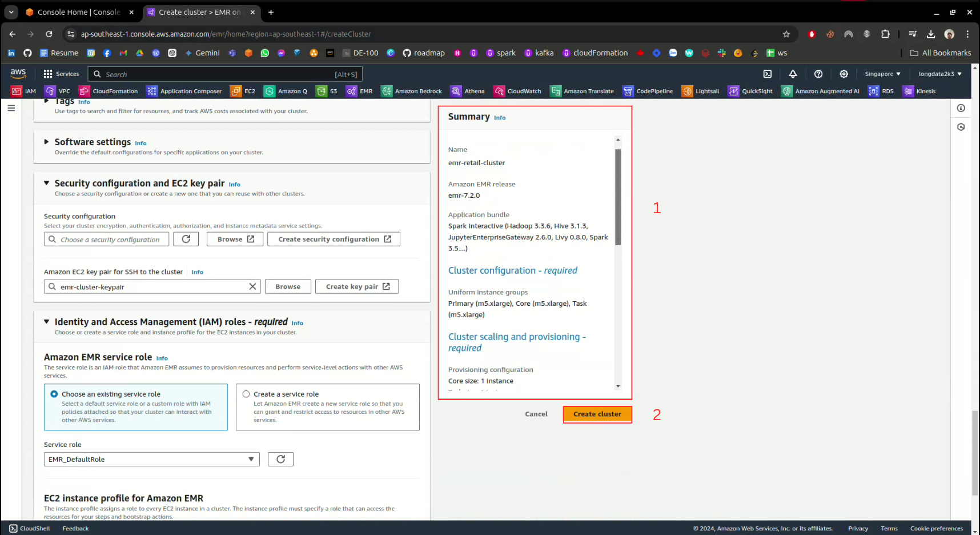Open AWS CloudShell icon in top navigation

click(x=768, y=74)
